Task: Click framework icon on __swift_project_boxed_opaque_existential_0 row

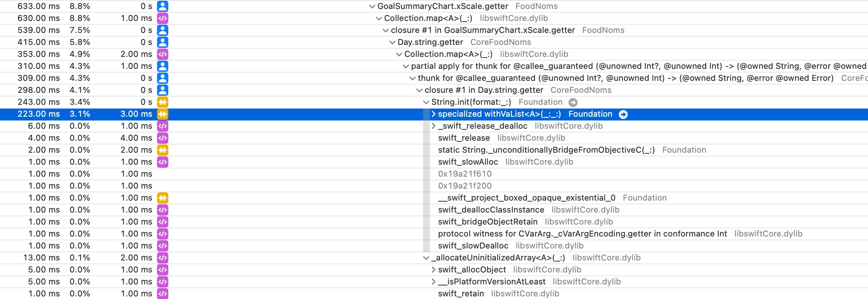Action: [163, 198]
